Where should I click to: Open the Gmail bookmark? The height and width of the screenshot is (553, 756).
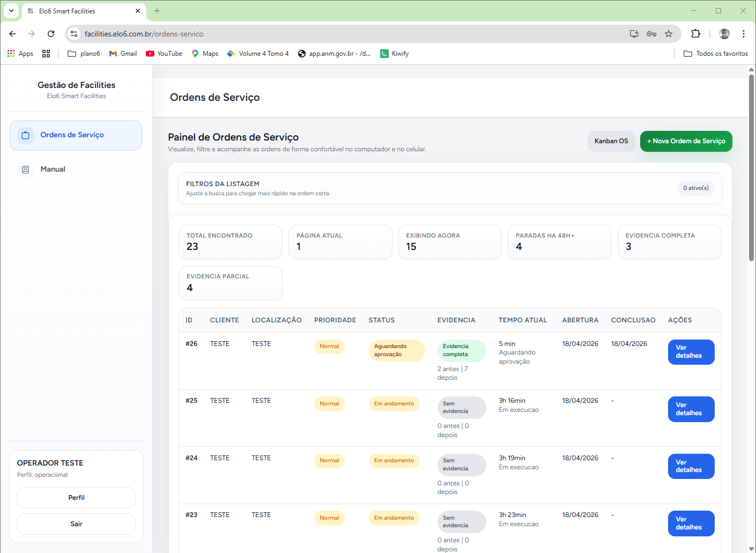(123, 54)
